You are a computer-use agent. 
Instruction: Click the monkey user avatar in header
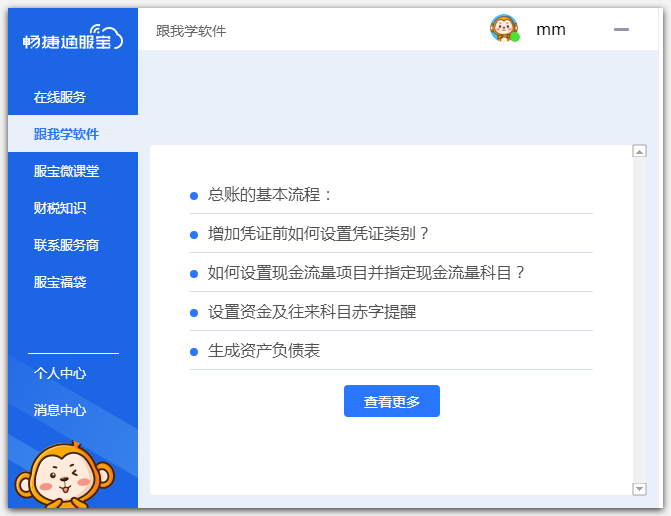504,28
